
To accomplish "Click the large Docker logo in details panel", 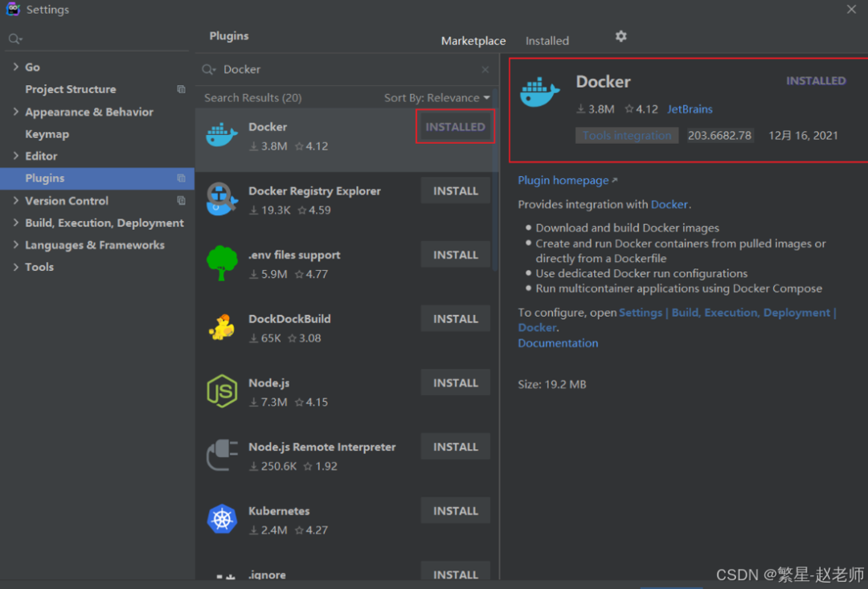I will pos(540,92).
